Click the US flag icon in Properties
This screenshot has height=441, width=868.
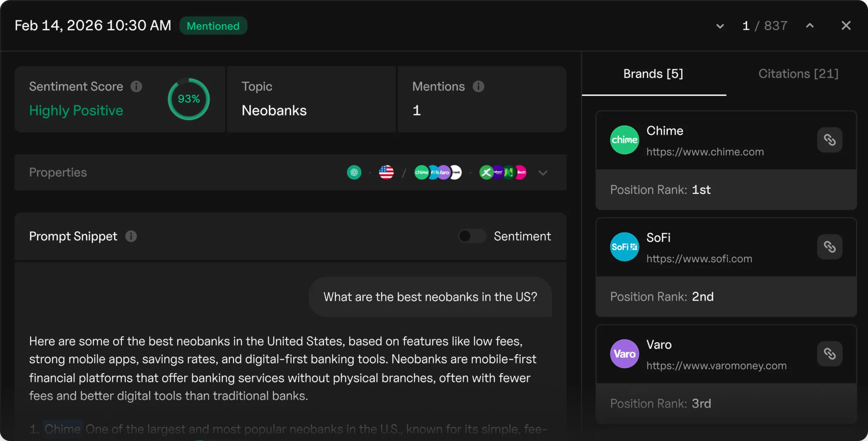(x=386, y=173)
